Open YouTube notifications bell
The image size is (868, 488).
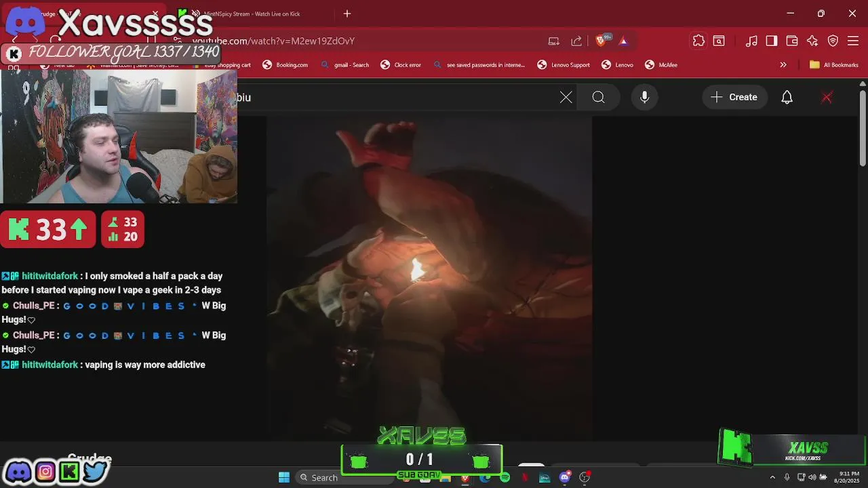(x=787, y=97)
